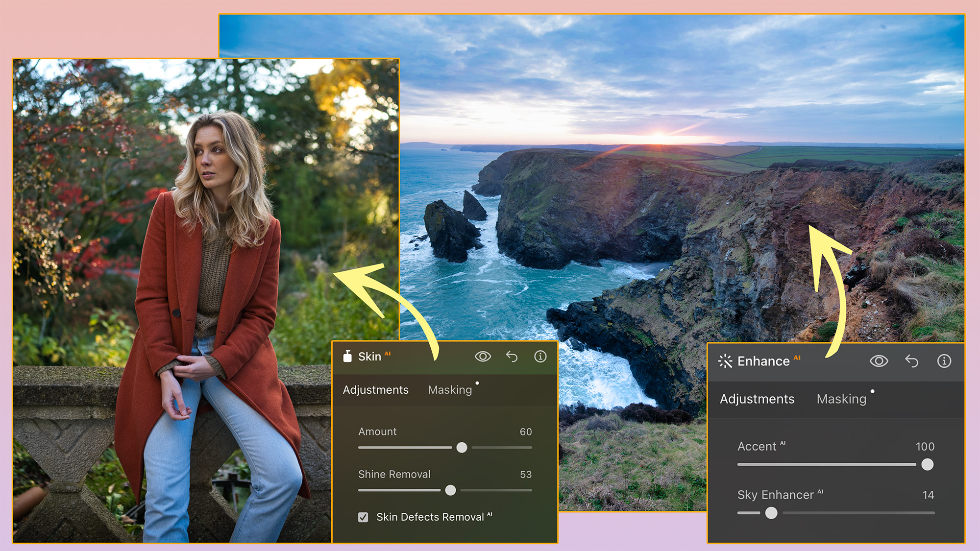This screenshot has height=551, width=980.
Task: Reset Skin AI adjustments with the undo arrow
Action: tap(512, 357)
